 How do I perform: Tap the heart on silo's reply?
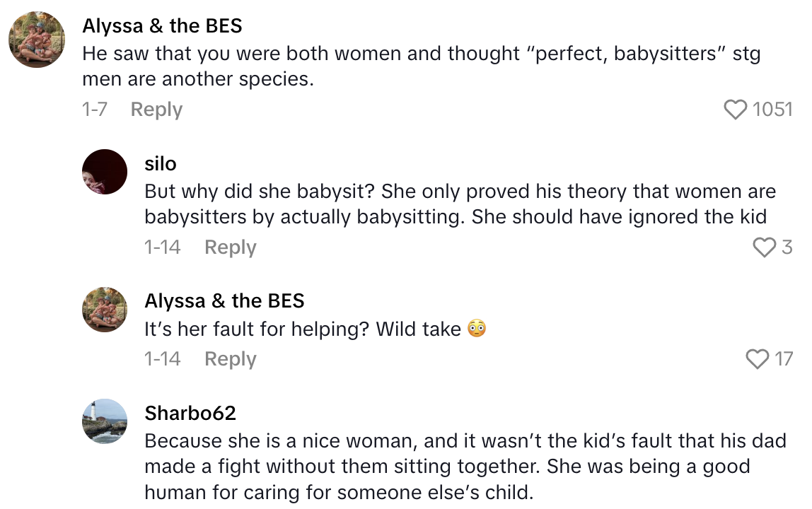764,247
